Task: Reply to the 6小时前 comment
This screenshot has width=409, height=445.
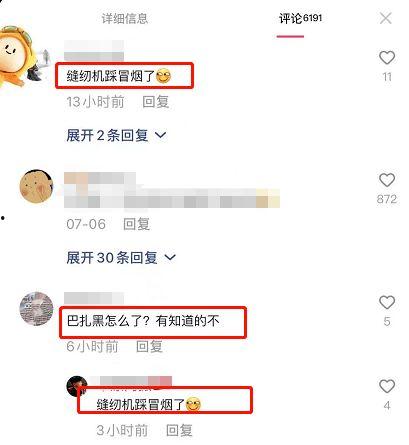Action: point(149,346)
